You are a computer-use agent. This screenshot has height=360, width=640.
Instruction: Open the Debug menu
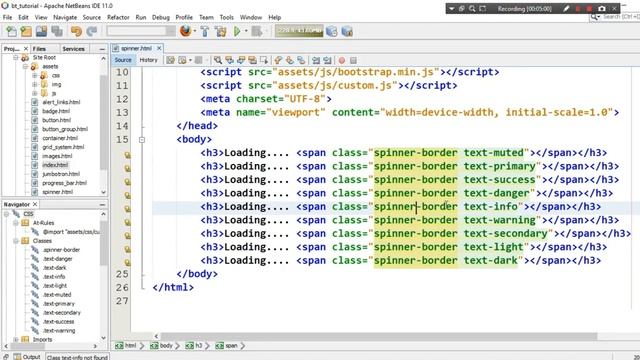coord(160,17)
